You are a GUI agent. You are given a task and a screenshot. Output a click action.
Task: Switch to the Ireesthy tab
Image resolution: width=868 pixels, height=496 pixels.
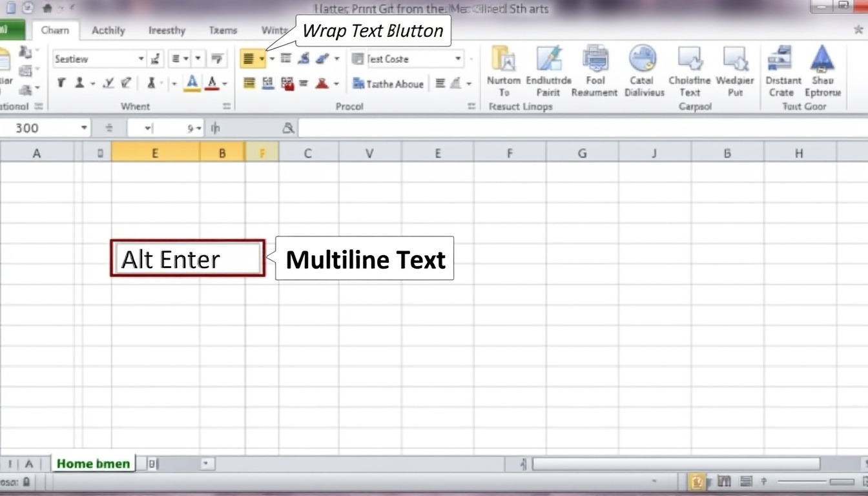point(167,30)
